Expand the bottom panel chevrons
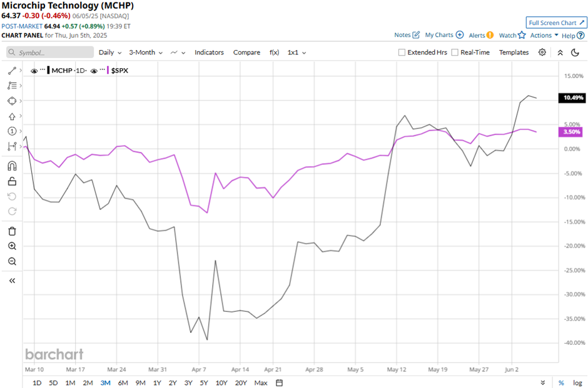This screenshot has width=588, height=388. pyautogui.click(x=542, y=383)
